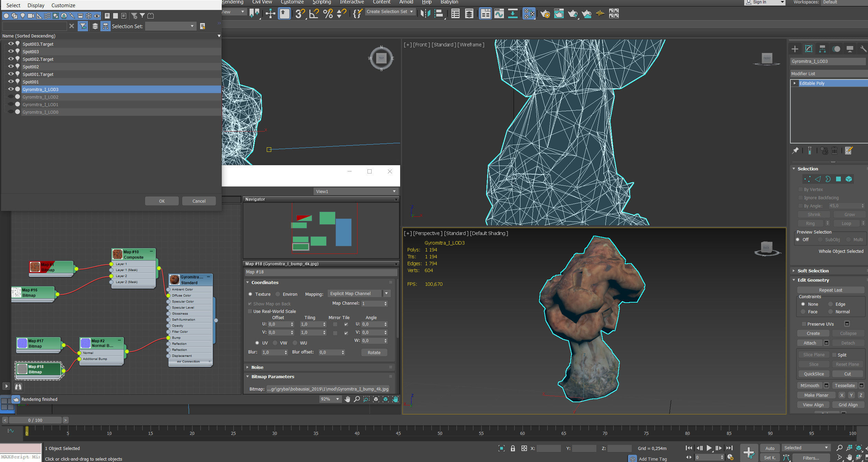The width and height of the screenshot is (868, 462).
Task: Click the Mirror tool icon
Action: click(x=425, y=14)
